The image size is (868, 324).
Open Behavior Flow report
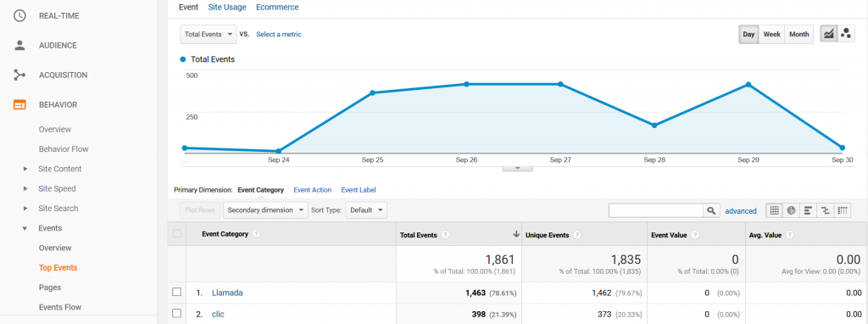tap(64, 149)
